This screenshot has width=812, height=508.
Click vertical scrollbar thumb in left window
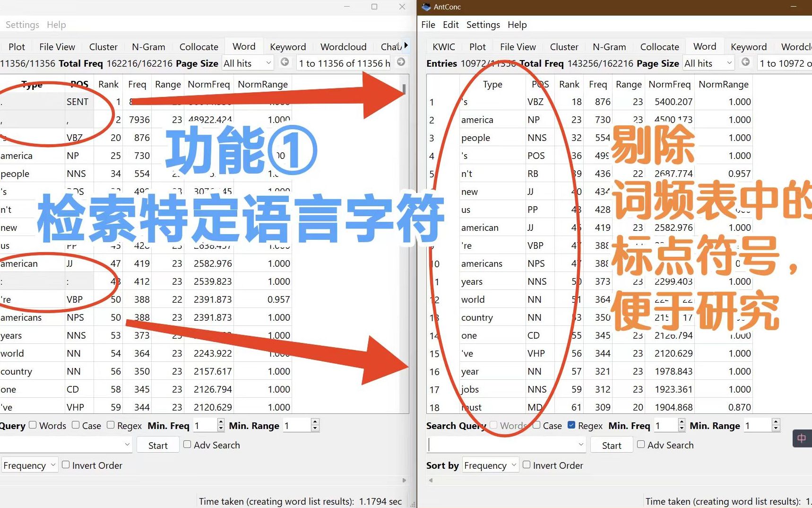404,89
